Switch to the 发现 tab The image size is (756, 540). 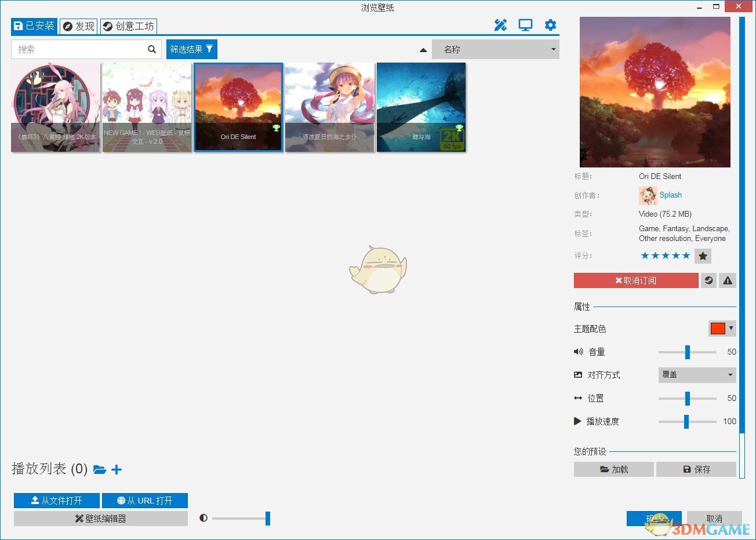pos(78,26)
